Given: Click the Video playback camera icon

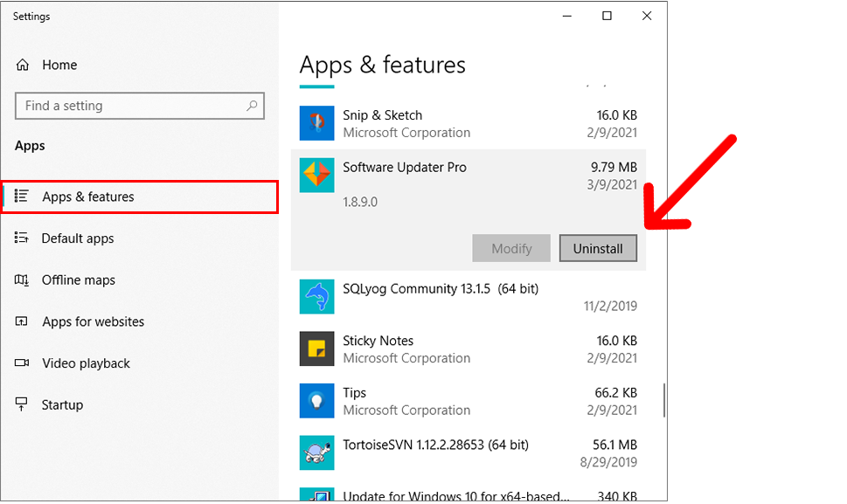Looking at the screenshot, I should [x=22, y=362].
